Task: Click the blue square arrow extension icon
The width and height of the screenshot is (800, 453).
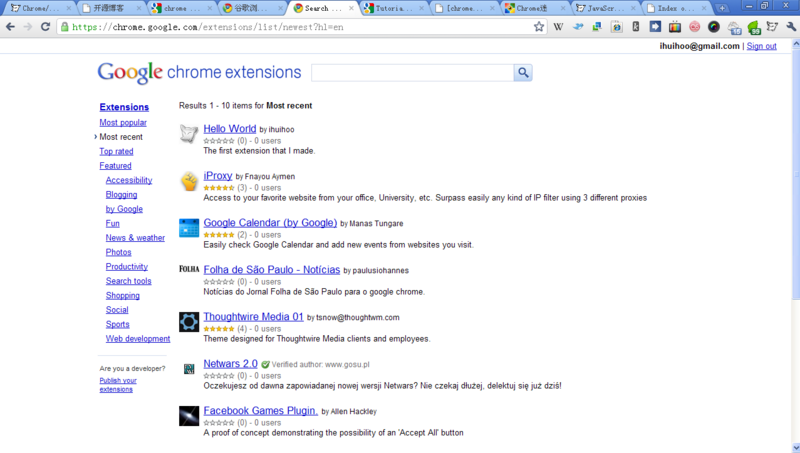Action: click(655, 27)
